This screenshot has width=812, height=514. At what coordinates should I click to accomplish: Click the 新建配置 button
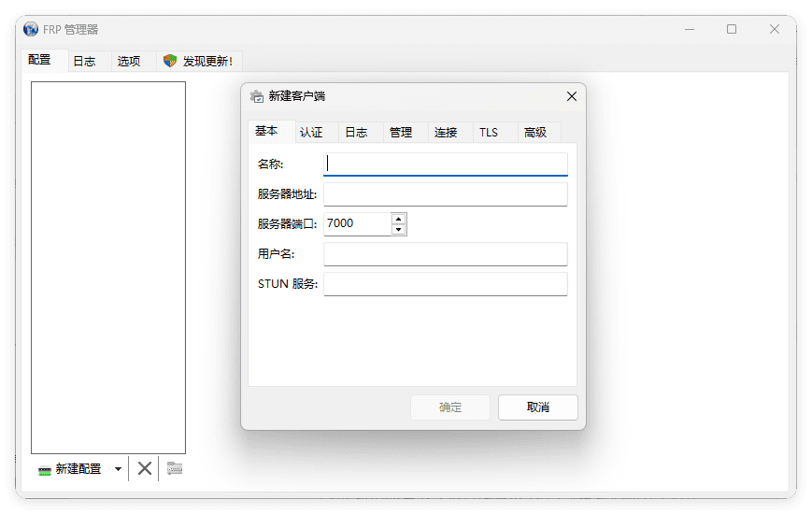70,469
